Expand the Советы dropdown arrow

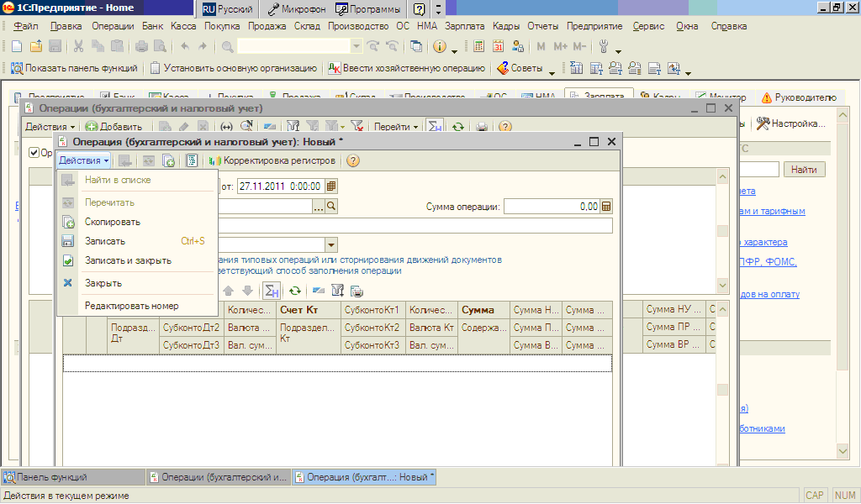click(552, 72)
